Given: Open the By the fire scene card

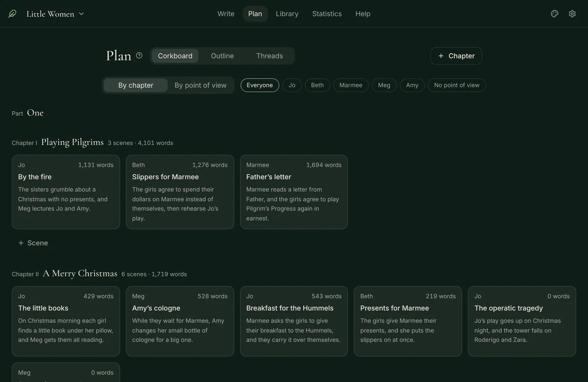Looking at the screenshot, I should click(x=66, y=192).
